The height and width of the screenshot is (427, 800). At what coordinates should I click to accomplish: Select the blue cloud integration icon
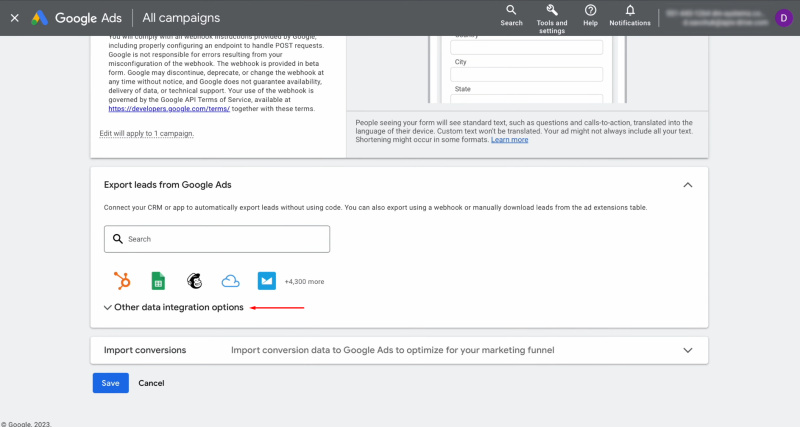click(x=231, y=281)
